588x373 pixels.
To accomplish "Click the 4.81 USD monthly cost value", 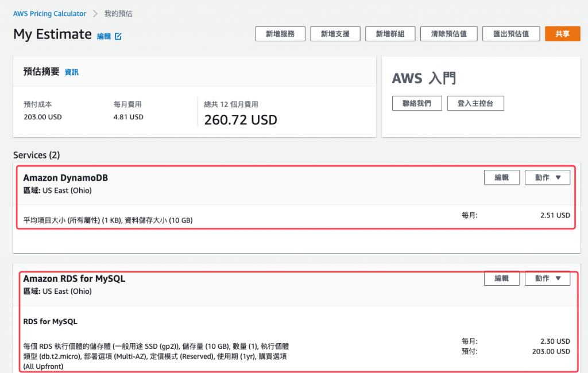I will [x=128, y=117].
